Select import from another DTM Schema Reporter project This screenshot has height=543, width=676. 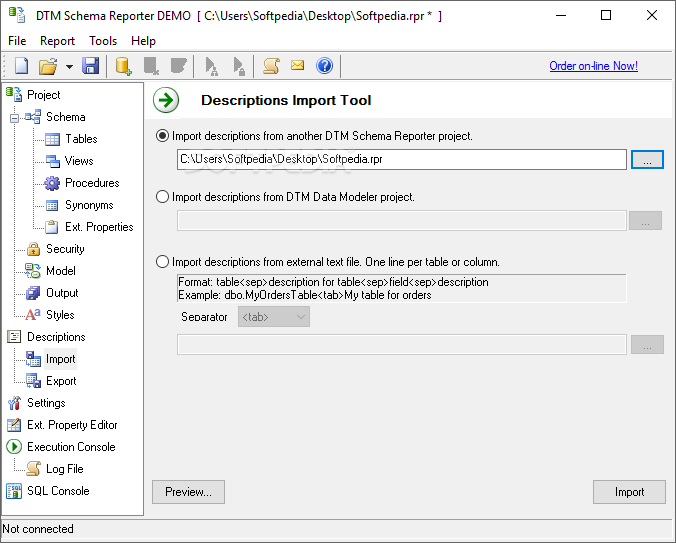[162, 136]
